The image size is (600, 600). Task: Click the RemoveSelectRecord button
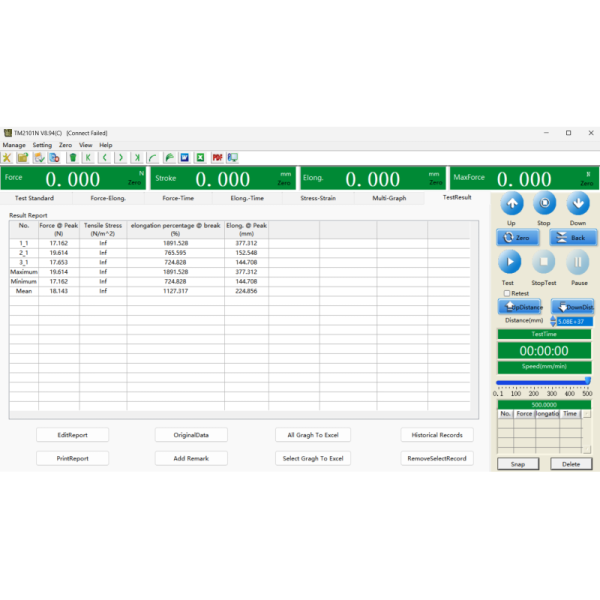click(437, 458)
